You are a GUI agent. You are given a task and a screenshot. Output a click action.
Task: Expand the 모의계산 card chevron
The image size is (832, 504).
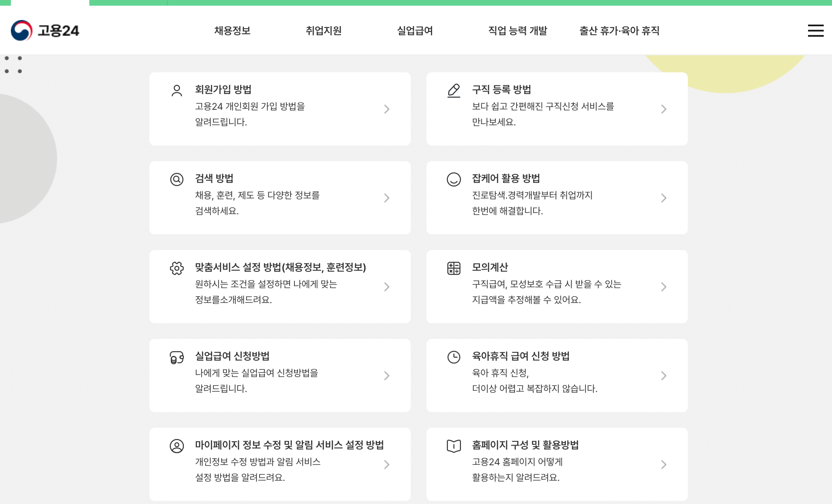(664, 287)
